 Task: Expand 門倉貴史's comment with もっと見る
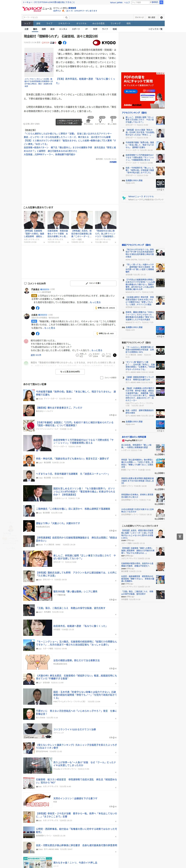pyautogui.click(x=95, y=302)
